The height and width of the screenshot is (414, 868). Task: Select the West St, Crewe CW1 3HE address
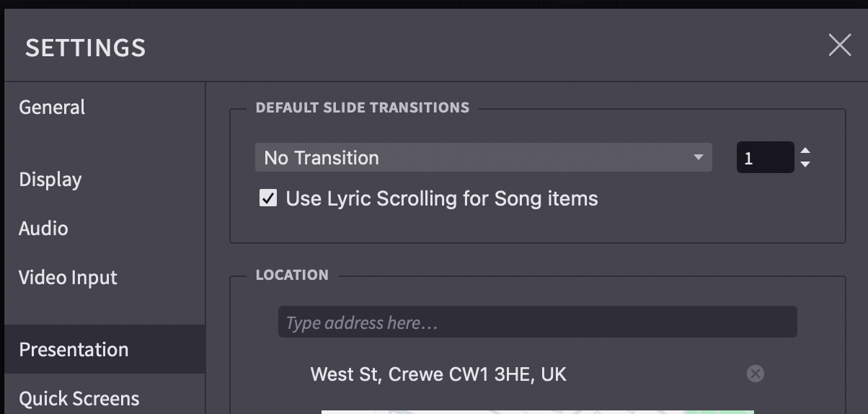pyautogui.click(x=438, y=374)
